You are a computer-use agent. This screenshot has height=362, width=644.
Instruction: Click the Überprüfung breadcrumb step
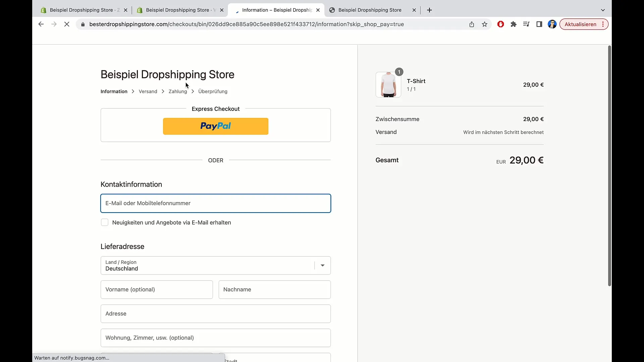[x=213, y=92]
